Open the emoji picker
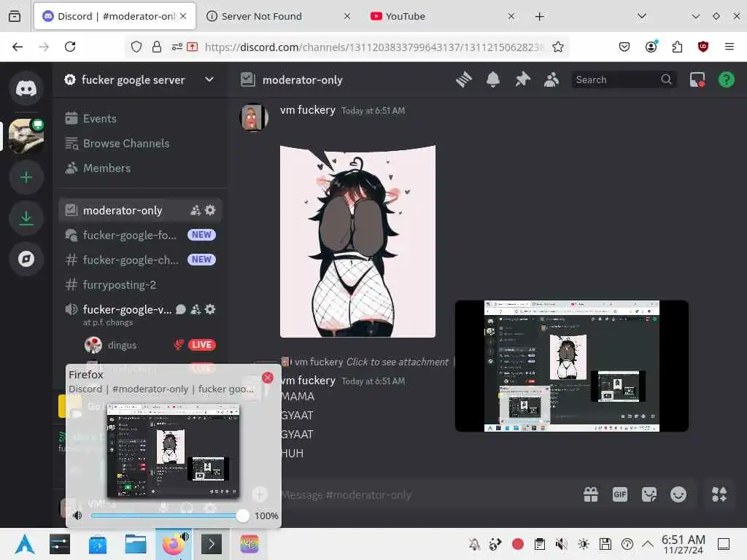The width and height of the screenshot is (747, 560). [678, 495]
